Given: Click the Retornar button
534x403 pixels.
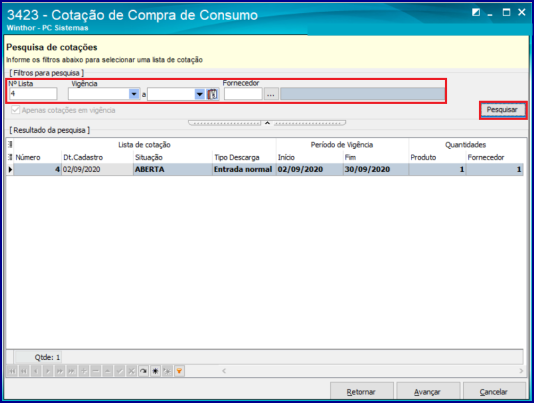Looking at the screenshot, I should click(361, 392).
